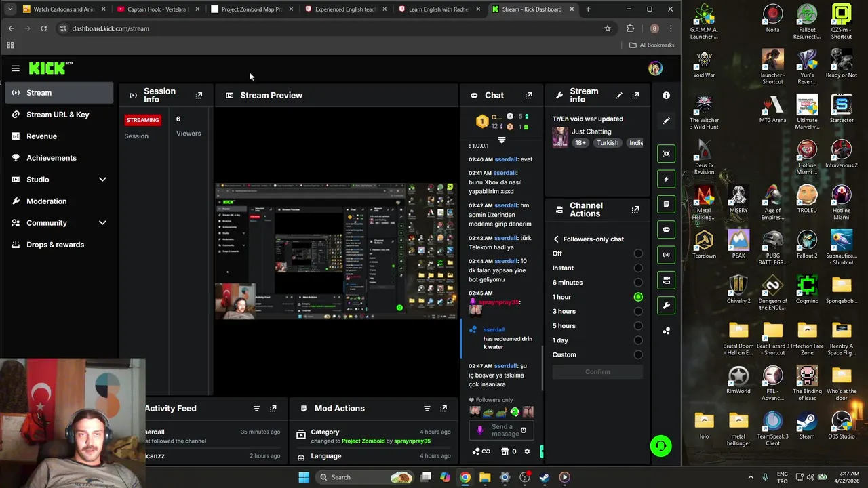
Task: Click the stream preview video
Action: point(336,251)
